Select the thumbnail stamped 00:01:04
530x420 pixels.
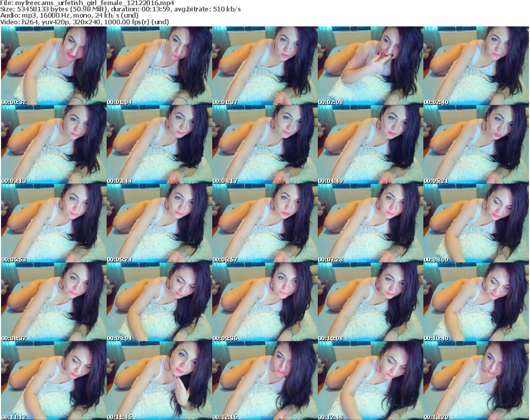pyautogui.click(x=159, y=66)
